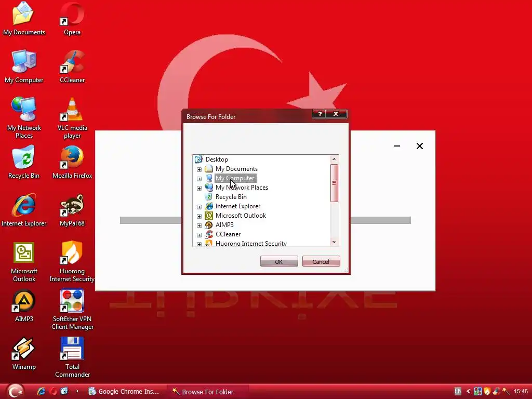Viewport: 532px width, 399px height.
Task: Click the EN language indicator
Action: 458,391
